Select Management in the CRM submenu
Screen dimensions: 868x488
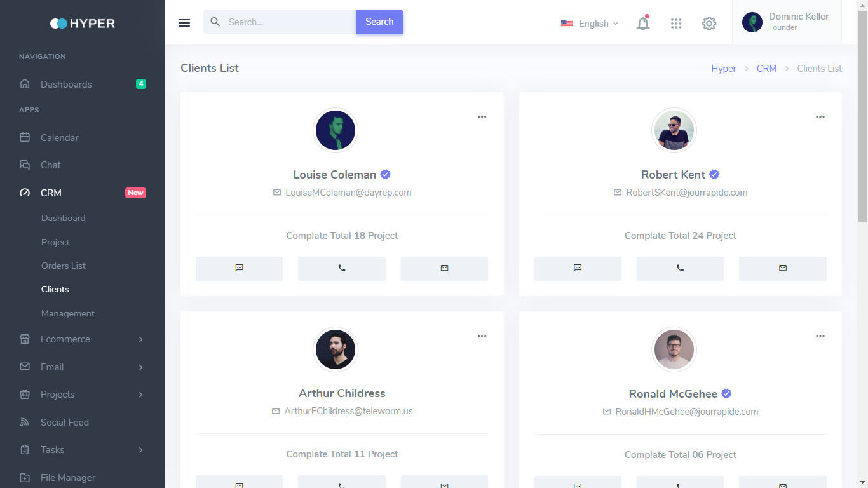click(x=68, y=313)
